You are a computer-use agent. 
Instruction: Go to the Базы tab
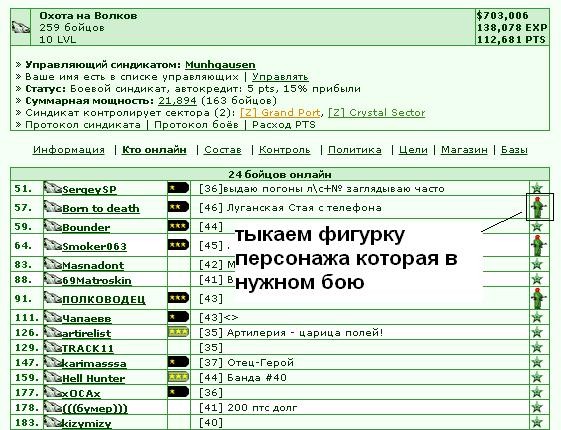(514, 150)
